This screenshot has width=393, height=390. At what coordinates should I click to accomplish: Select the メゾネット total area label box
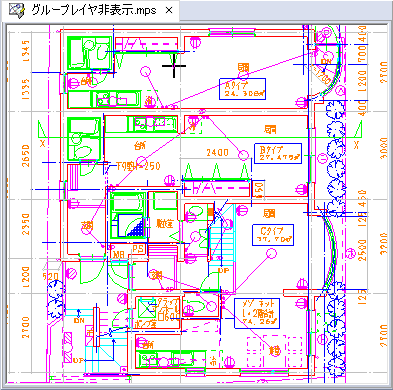pos(257,313)
